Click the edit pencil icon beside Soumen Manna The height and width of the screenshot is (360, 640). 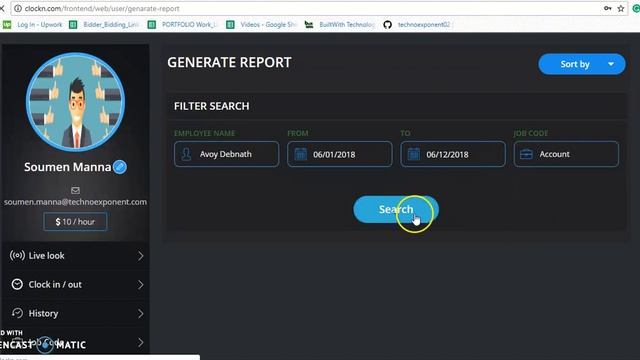pyautogui.click(x=120, y=167)
